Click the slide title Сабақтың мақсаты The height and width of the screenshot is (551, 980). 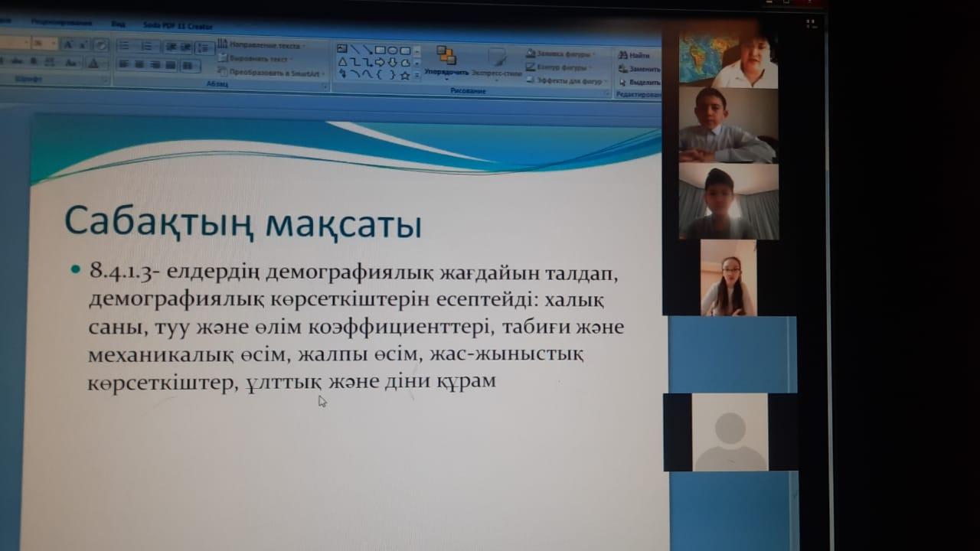pyautogui.click(x=243, y=222)
